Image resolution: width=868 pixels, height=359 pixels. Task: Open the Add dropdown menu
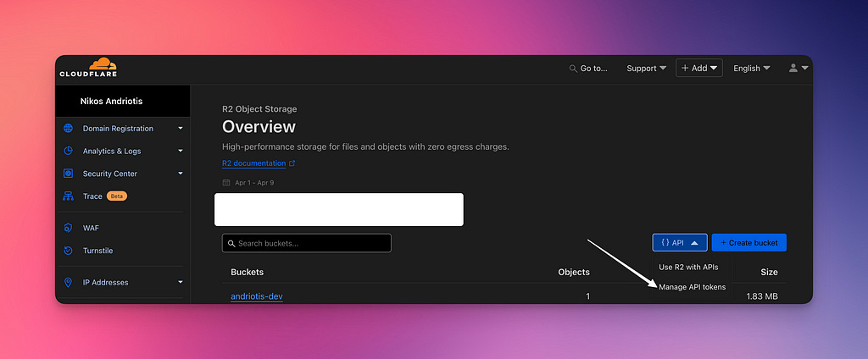click(699, 68)
